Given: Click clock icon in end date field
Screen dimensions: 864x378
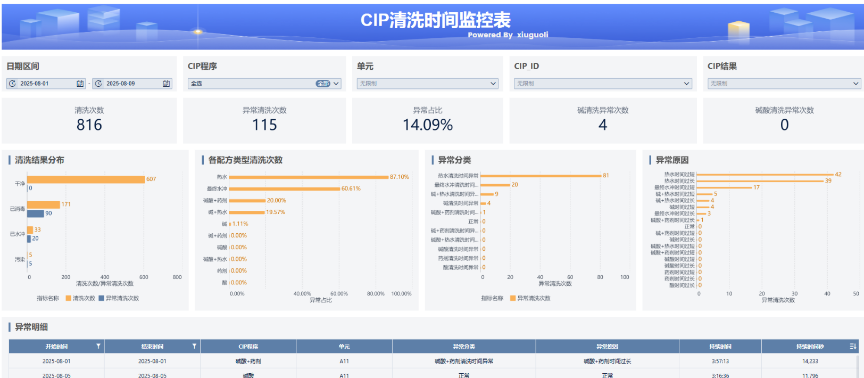Looking at the screenshot, I should click(98, 84).
